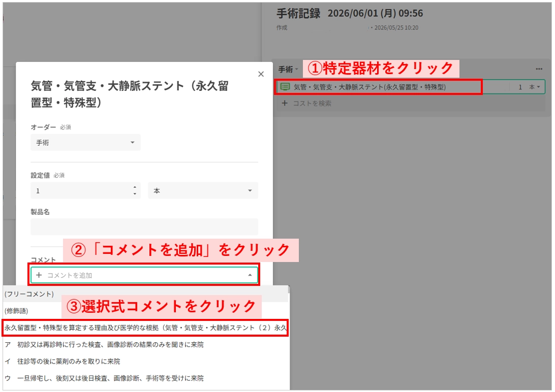
Task: Open the unit dropdown showing 本 in dialog
Action: 203,191
